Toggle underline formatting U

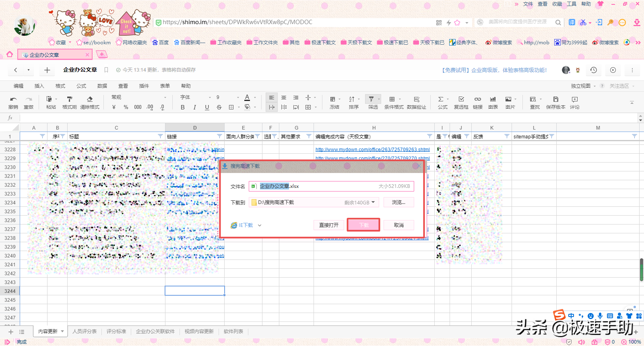207,107
